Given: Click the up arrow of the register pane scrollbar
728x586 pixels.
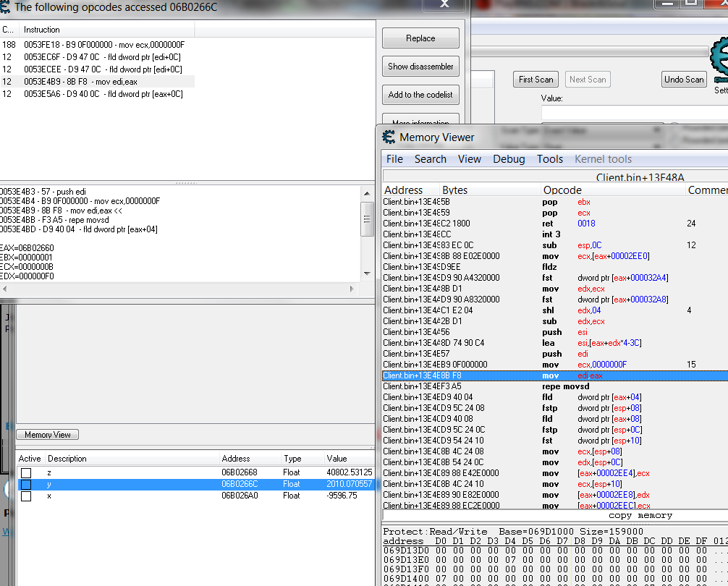Looking at the screenshot, I should click(368, 192).
